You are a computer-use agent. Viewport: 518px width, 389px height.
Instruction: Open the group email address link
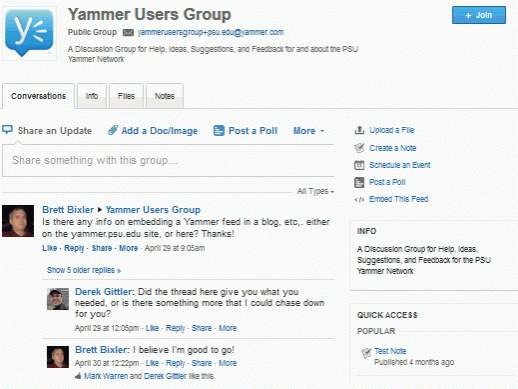pyautogui.click(x=211, y=32)
